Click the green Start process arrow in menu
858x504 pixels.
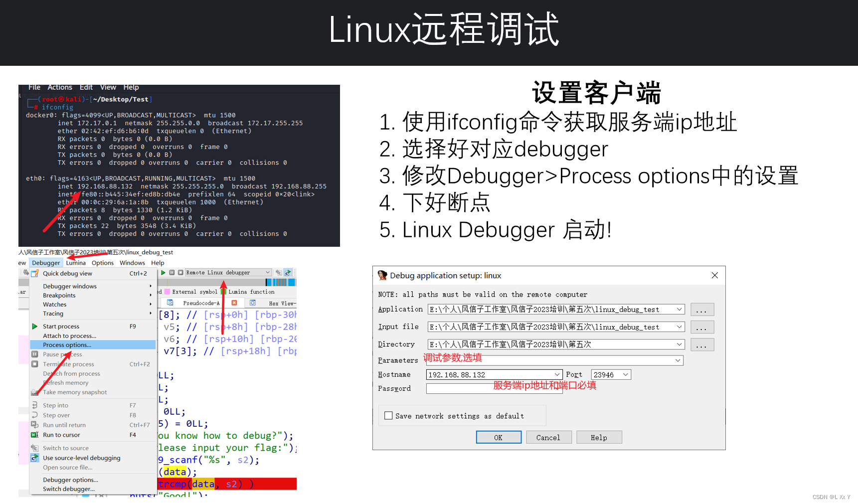(x=35, y=326)
